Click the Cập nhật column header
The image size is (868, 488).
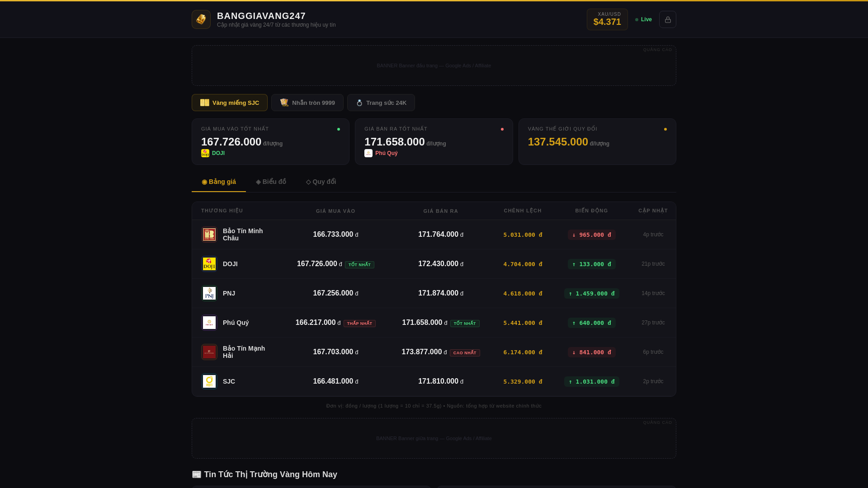tap(653, 211)
